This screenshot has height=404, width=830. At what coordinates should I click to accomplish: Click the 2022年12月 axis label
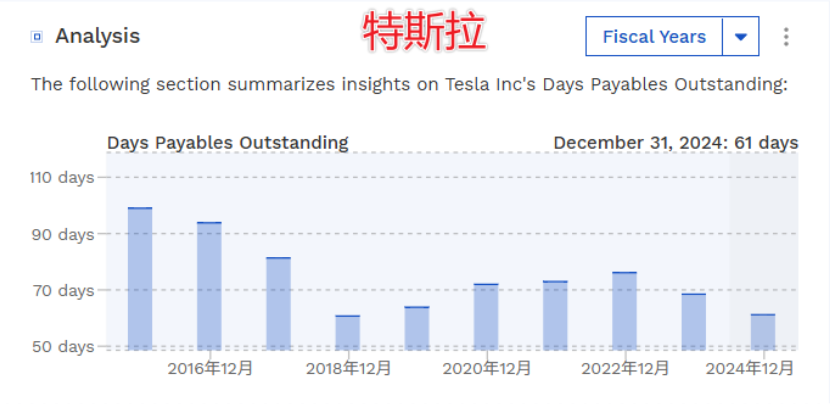point(625,369)
